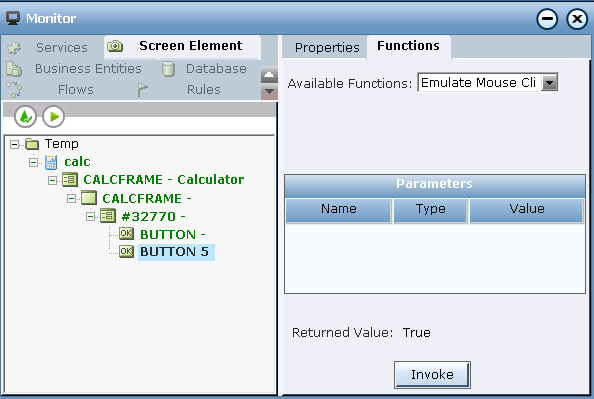Screen dimensions: 594x399
Task: Collapse the CALCFRAME - Calculator tree node
Action: click(x=52, y=180)
